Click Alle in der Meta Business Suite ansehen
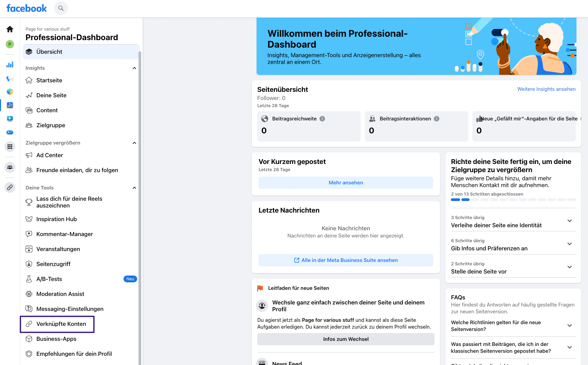 click(x=346, y=260)
